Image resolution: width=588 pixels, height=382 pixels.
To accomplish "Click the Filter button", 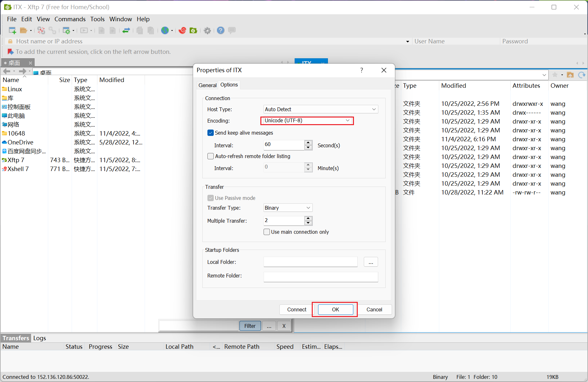I will click(250, 326).
